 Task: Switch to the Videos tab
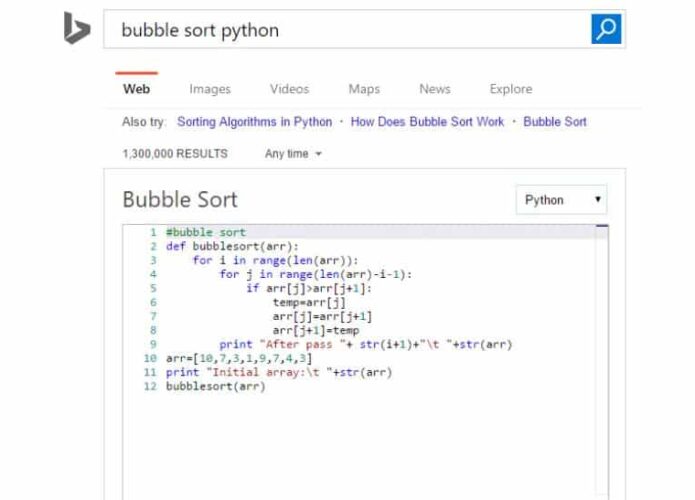click(289, 89)
